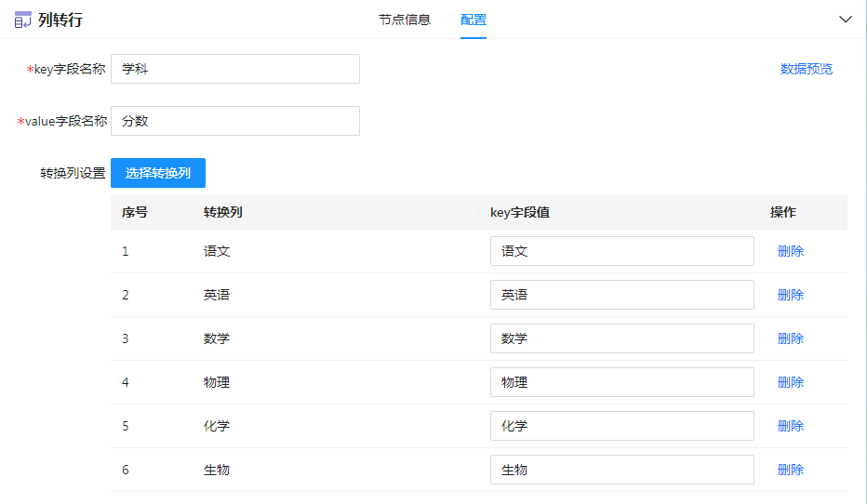Remove the 数学 row with 删除
867x504 pixels.
click(x=790, y=338)
